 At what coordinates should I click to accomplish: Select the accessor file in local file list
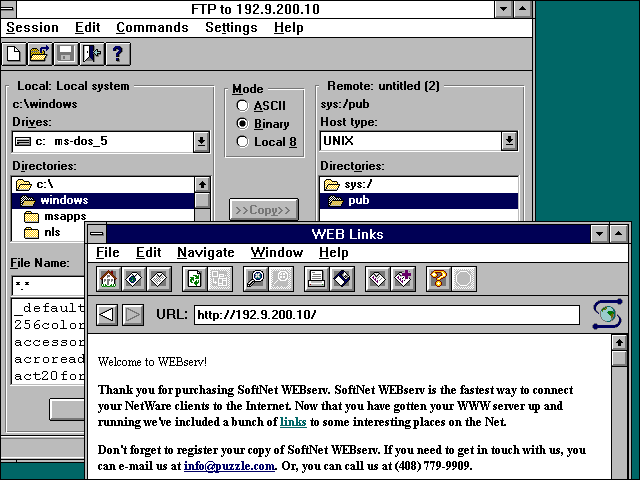[x=49, y=342]
